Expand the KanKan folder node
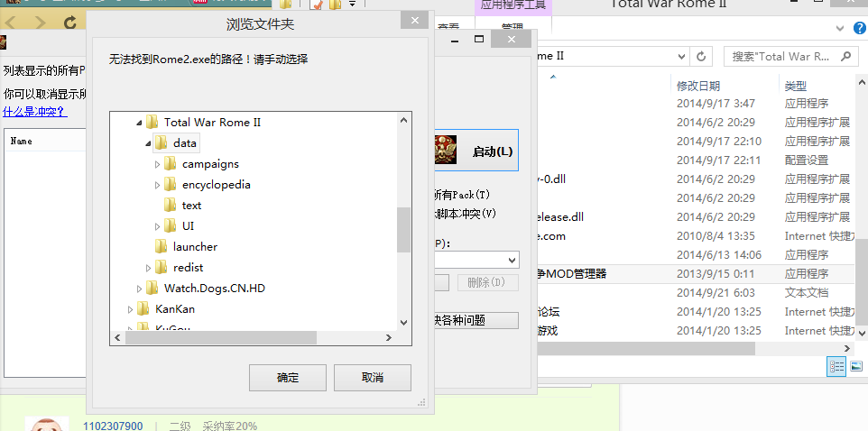 tap(130, 309)
